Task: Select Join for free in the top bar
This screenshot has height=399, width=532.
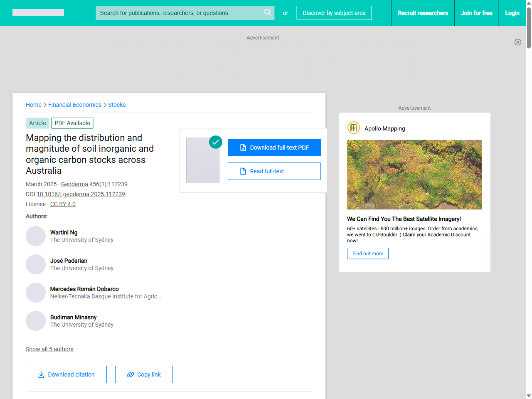Action: (476, 13)
